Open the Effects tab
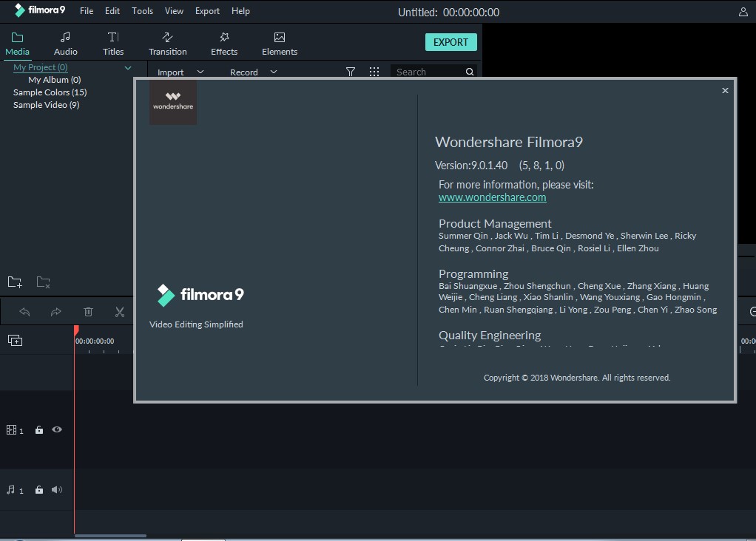Image resolution: width=756 pixels, height=541 pixels. (x=224, y=44)
